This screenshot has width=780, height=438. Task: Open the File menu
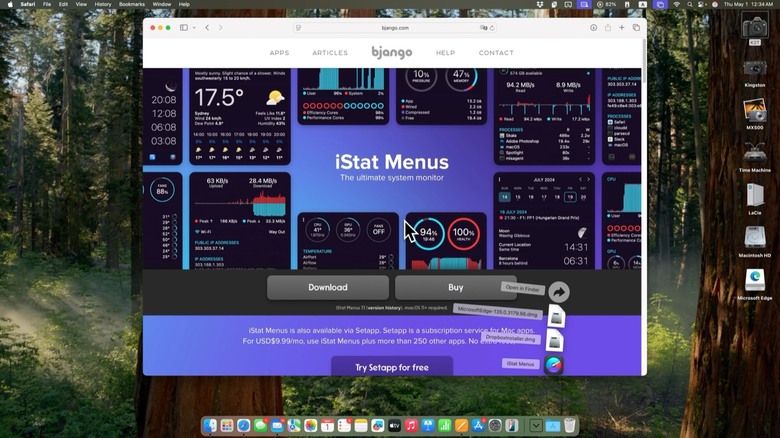(47, 4)
